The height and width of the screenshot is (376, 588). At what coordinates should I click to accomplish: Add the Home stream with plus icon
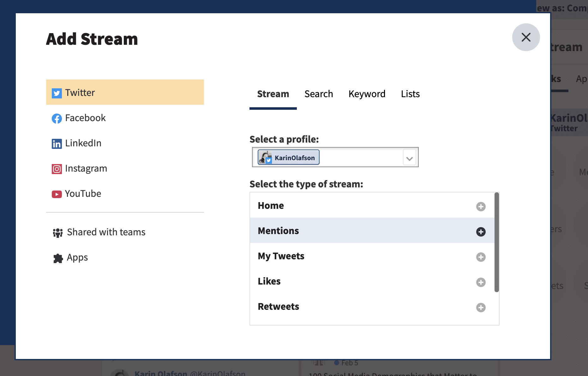tap(481, 207)
